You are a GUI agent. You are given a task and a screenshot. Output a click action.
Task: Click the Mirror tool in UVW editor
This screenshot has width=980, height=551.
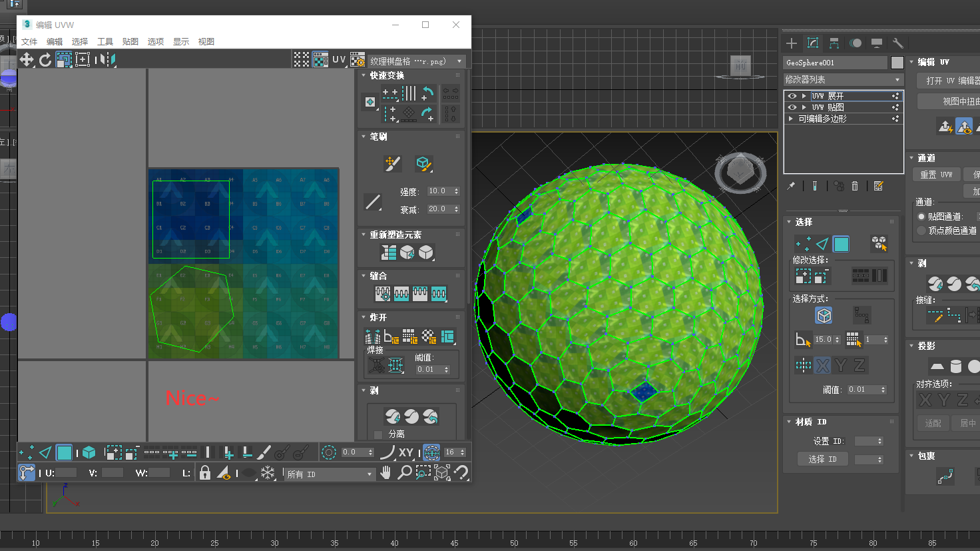tap(107, 60)
